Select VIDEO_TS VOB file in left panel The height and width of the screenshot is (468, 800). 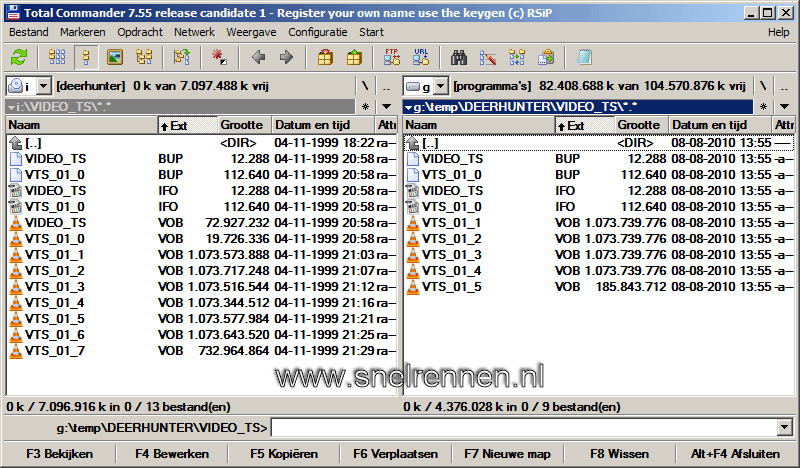click(202, 223)
